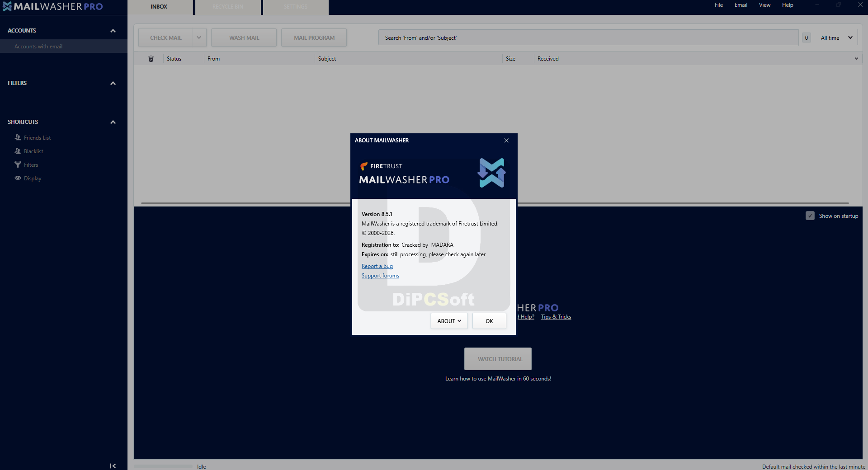Click the Watch Tutorial button

click(x=498, y=359)
